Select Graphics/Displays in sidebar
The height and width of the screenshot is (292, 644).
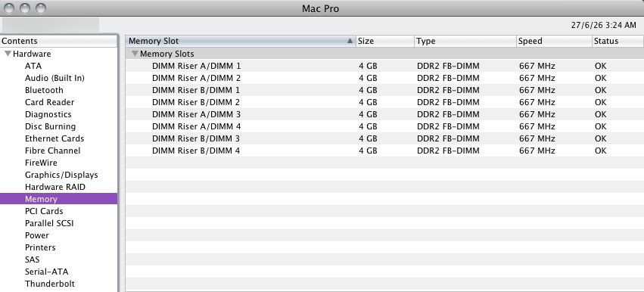pos(61,175)
